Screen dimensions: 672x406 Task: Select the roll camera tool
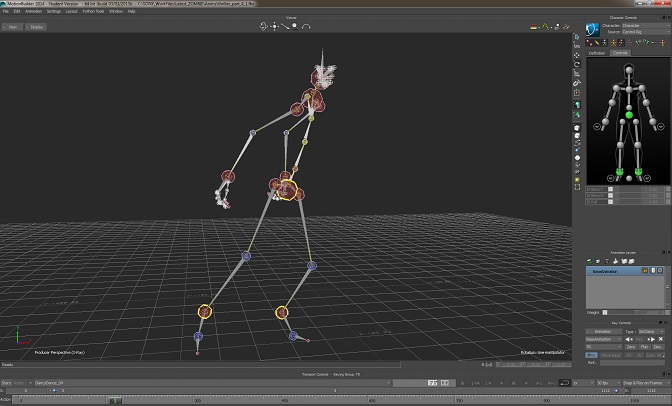click(x=306, y=27)
